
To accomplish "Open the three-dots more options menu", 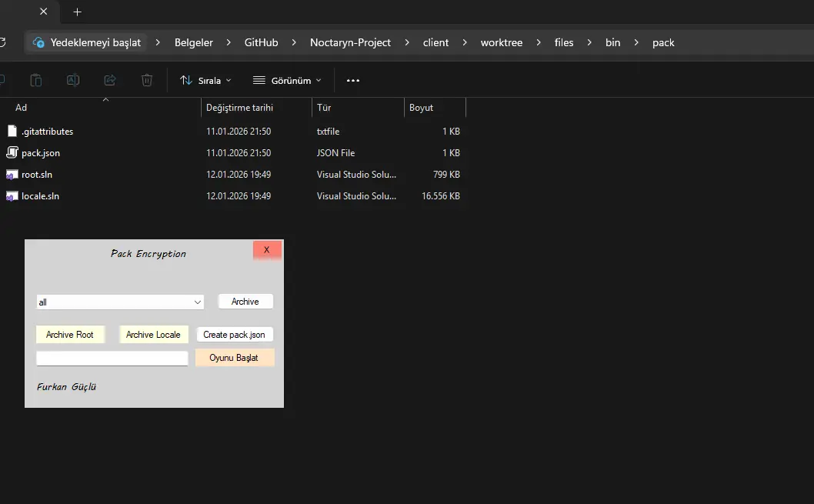I will [x=353, y=80].
